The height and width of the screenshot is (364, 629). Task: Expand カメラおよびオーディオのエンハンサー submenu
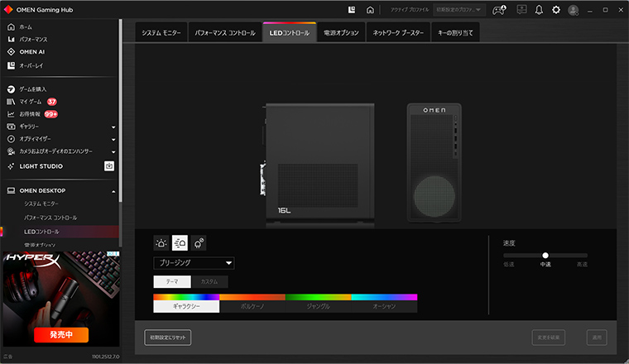click(x=113, y=152)
